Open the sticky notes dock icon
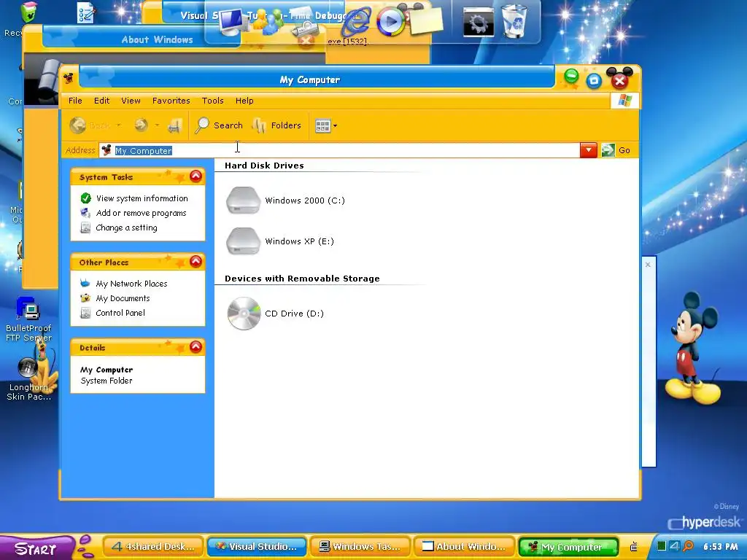The image size is (747, 560). click(426, 21)
